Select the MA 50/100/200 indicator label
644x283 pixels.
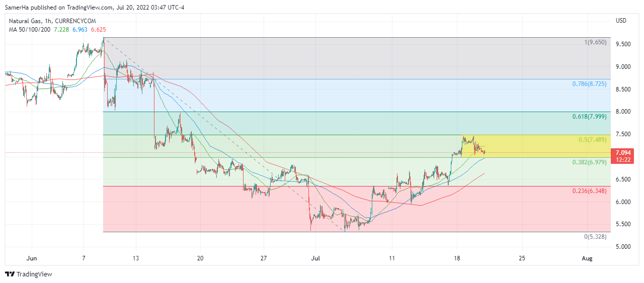pos(29,30)
